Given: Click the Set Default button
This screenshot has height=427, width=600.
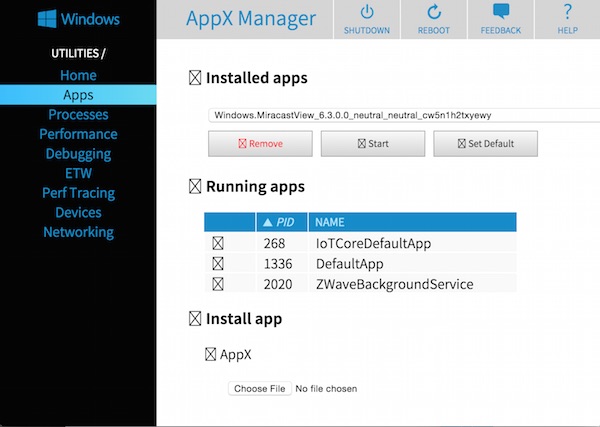Looking at the screenshot, I should [485, 143].
